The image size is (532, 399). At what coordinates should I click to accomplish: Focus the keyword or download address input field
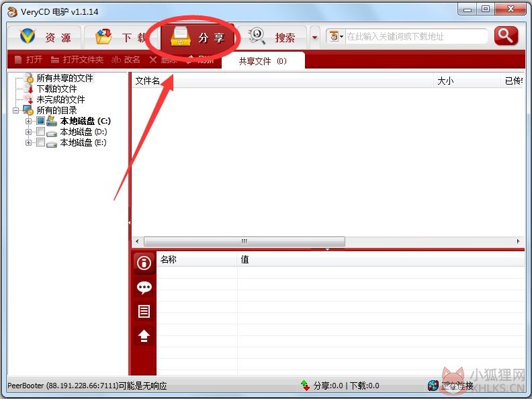click(x=416, y=36)
